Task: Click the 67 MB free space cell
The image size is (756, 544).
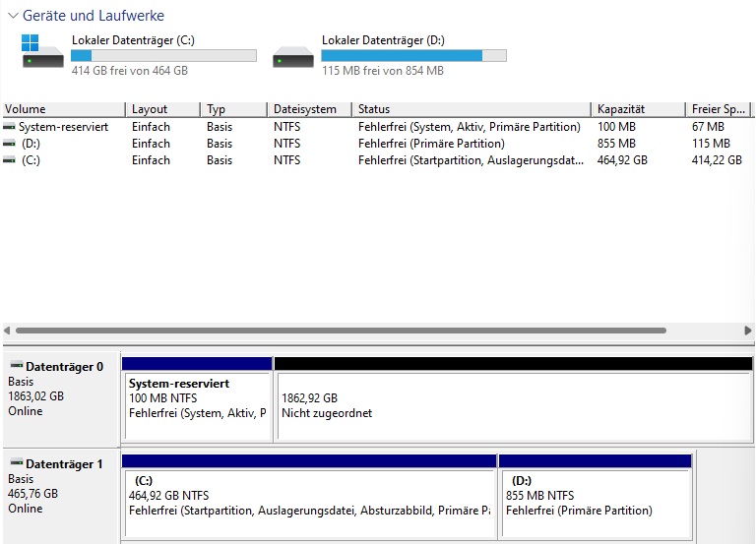Action: (x=709, y=127)
